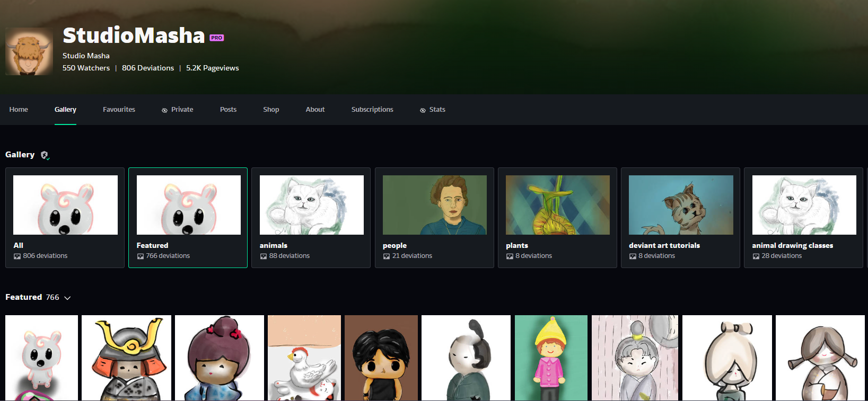Viewport: 868px width, 401px height.
Task: Click the 550 Watchers link
Action: [86, 68]
